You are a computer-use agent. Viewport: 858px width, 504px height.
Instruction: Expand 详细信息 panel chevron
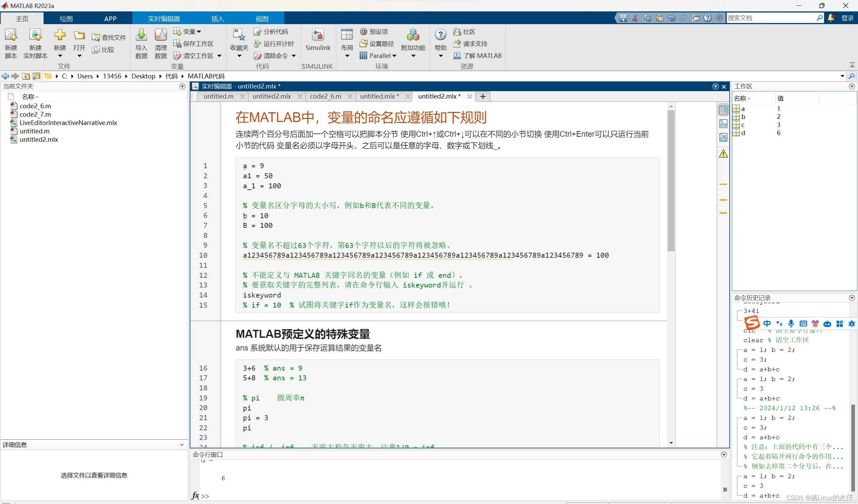182,445
